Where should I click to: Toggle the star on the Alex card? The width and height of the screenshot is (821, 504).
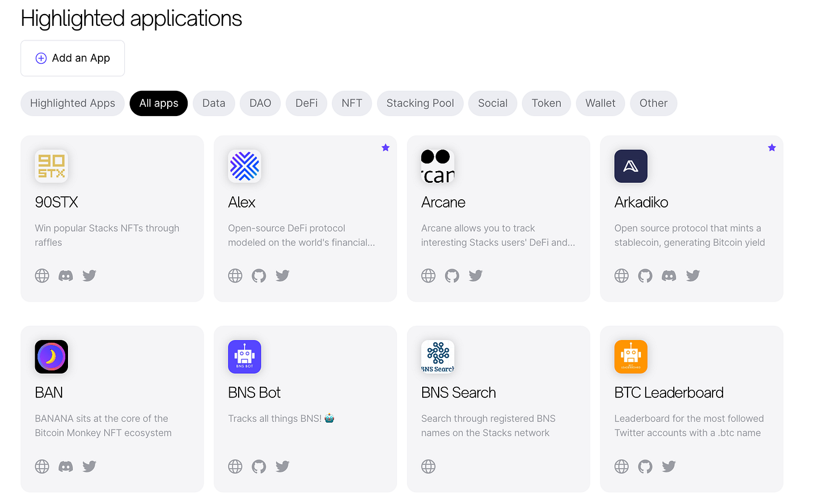click(x=385, y=148)
